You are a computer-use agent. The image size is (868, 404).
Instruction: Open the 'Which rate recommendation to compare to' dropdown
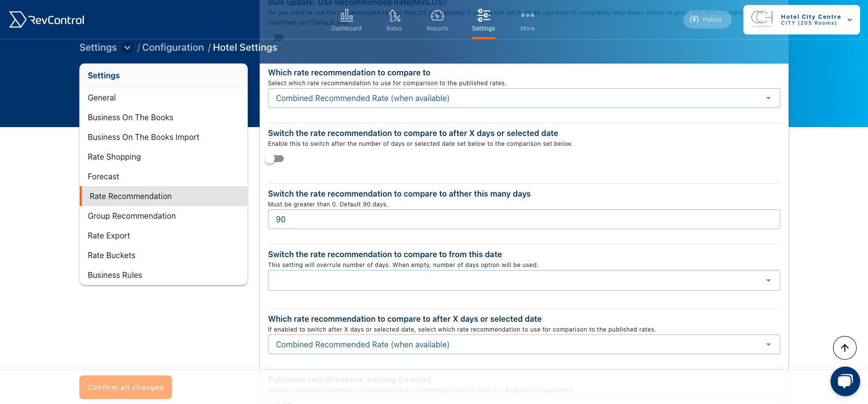coord(524,98)
